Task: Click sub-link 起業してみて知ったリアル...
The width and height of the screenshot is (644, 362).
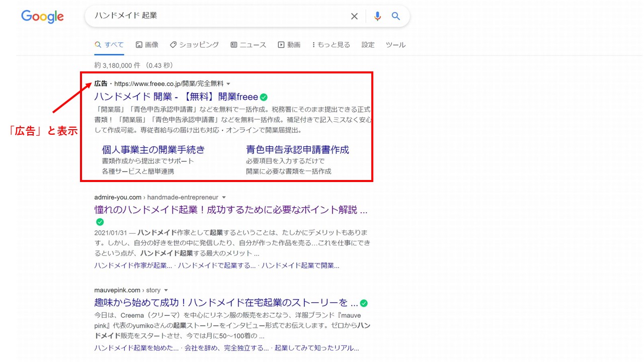Action: [x=316, y=348]
